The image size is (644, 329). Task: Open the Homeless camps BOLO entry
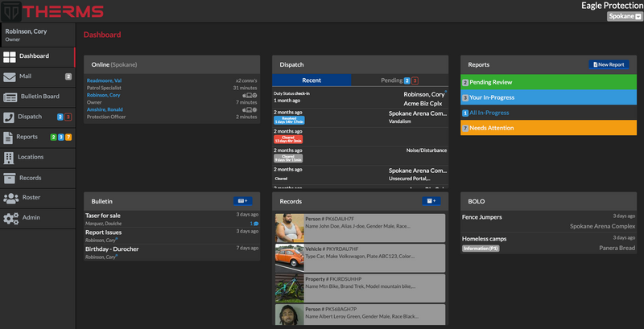click(x=485, y=239)
